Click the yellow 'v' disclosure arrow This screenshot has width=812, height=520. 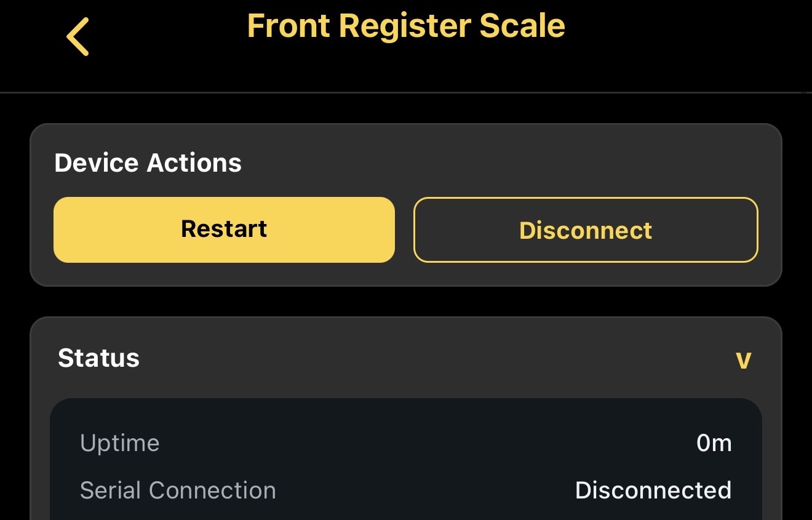coord(743,361)
